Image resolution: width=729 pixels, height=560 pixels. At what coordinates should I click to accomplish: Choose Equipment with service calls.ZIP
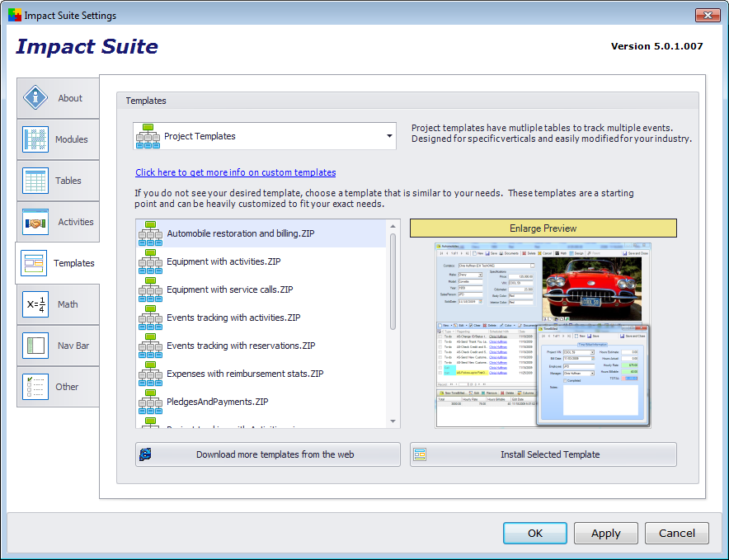(x=261, y=289)
